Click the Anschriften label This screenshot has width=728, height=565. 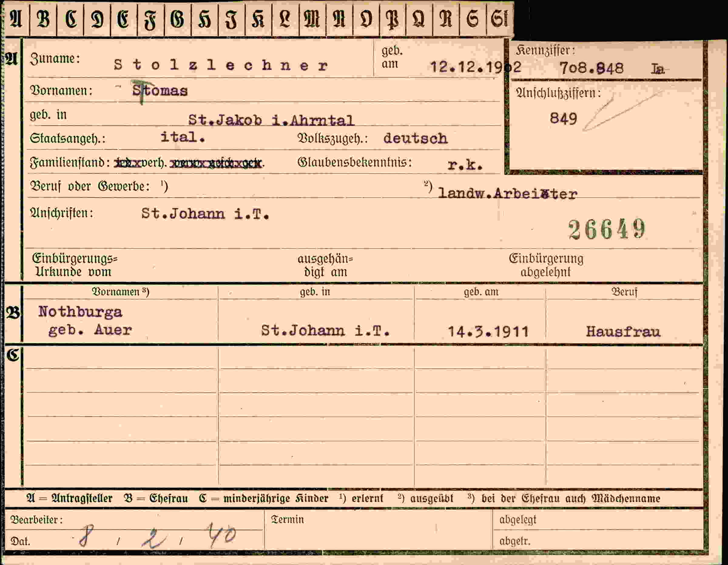click(62, 213)
